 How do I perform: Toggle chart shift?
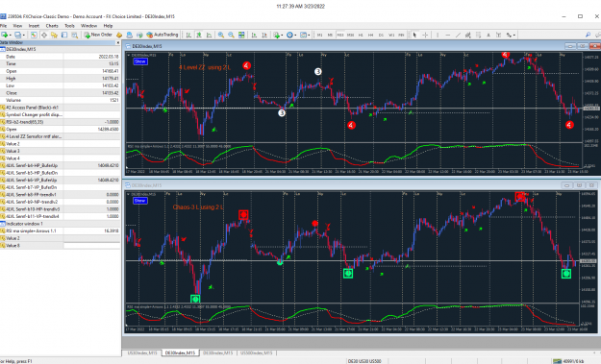click(x=264, y=35)
